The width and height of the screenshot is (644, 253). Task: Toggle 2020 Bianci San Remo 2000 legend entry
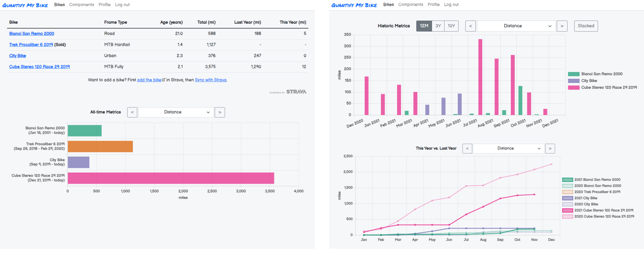click(x=592, y=186)
